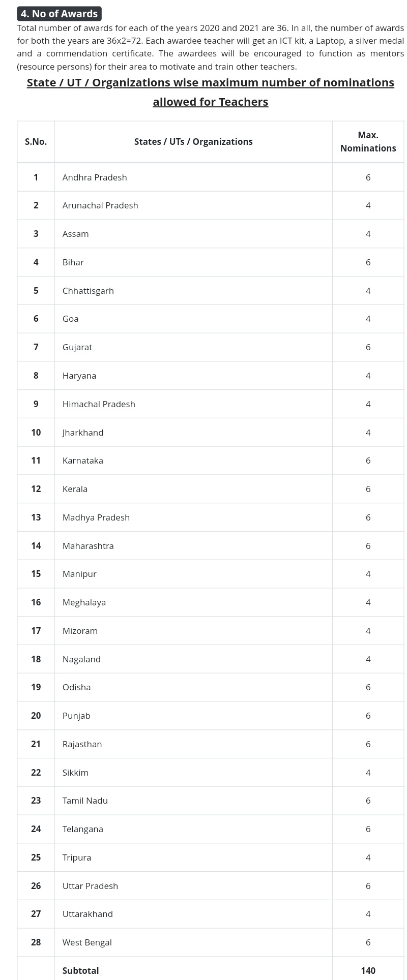Click the Madhya Pradesh row name
407x980 pixels.
click(96, 517)
